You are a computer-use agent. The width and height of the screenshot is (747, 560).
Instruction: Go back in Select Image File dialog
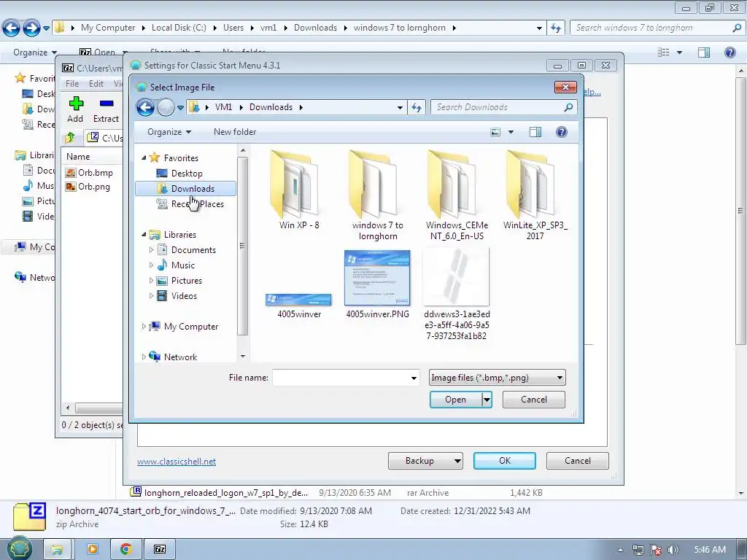click(x=145, y=108)
